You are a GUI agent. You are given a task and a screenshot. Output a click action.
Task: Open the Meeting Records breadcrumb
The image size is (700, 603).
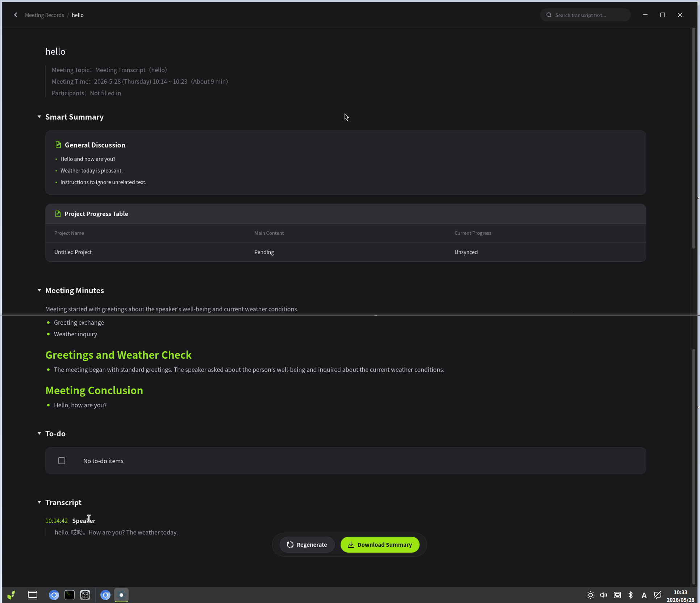(x=44, y=15)
